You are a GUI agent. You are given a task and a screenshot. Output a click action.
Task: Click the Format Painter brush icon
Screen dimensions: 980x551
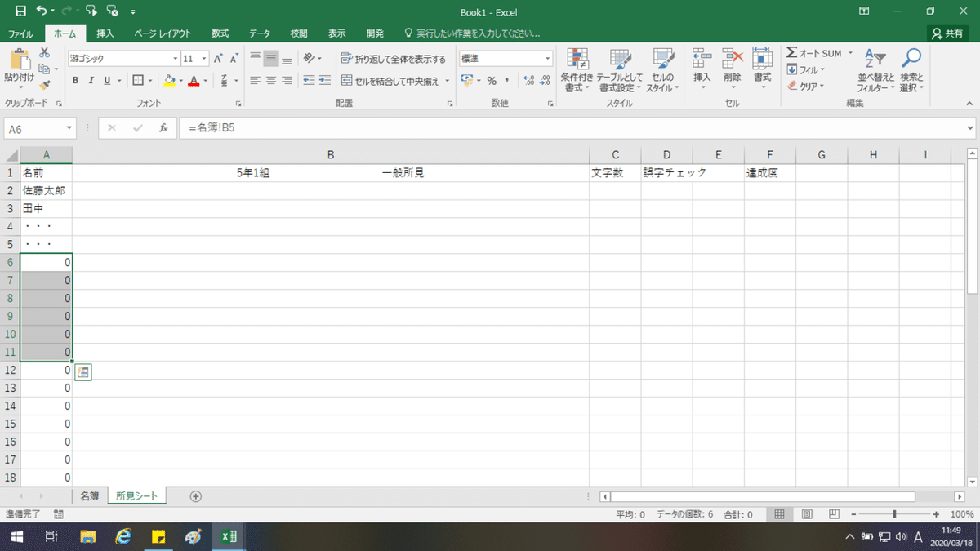[x=45, y=83]
